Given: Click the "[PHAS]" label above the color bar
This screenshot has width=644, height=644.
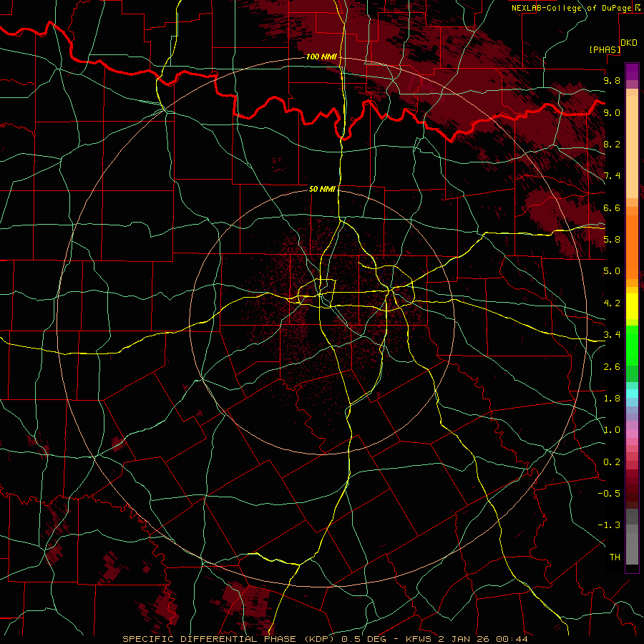Looking at the screenshot, I should pyautogui.click(x=605, y=49).
